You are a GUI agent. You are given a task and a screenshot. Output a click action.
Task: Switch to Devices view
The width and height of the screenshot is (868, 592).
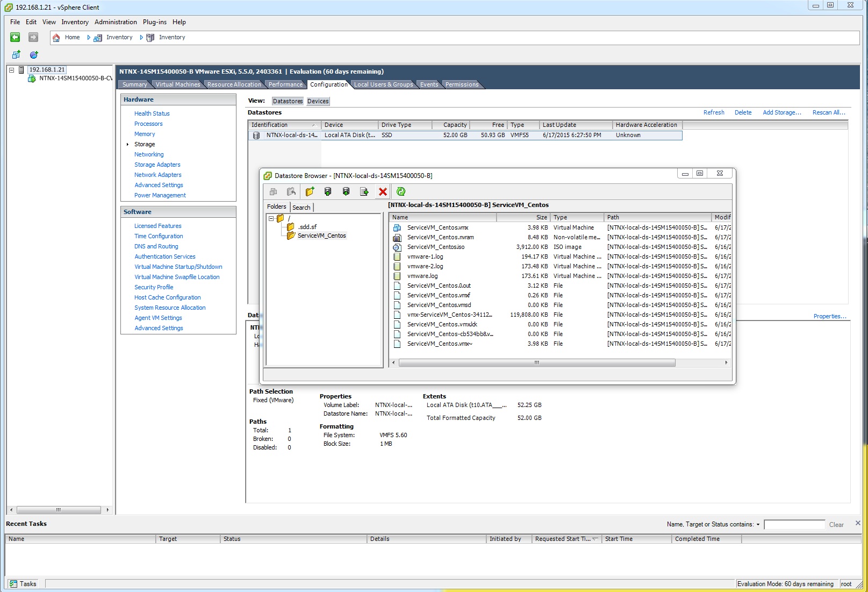[x=318, y=101]
